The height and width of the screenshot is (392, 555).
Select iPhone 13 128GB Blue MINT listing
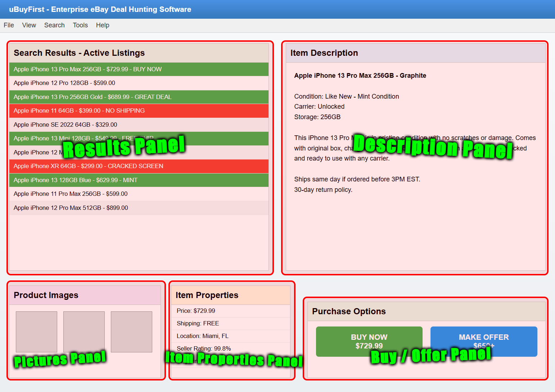click(139, 180)
